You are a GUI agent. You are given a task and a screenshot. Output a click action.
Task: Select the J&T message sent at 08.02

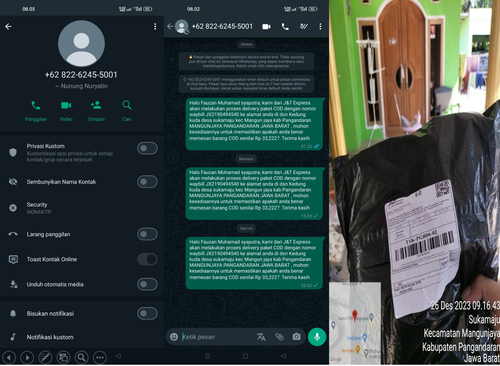coord(254,263)
